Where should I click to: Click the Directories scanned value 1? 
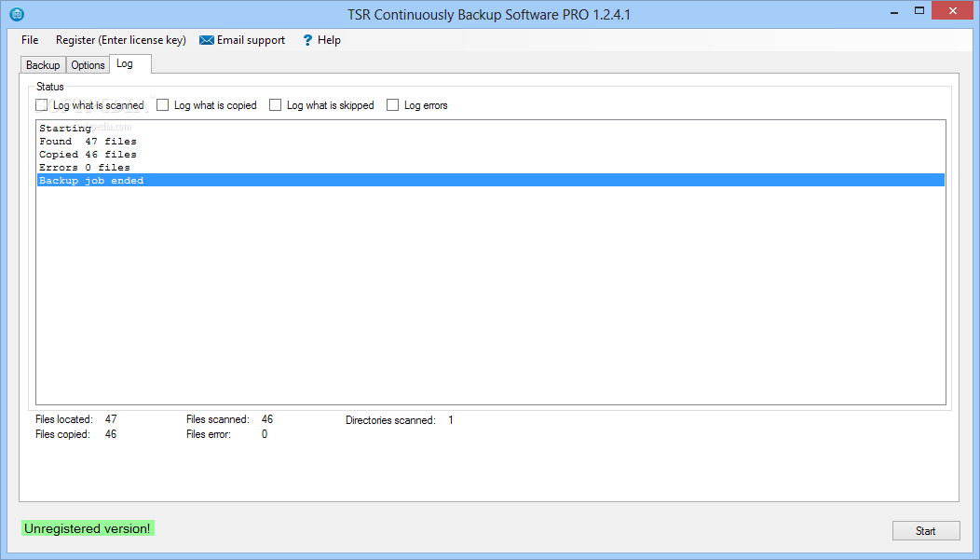[451, 420]
